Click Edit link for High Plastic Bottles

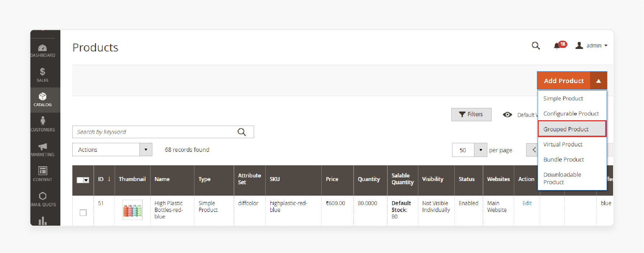527,203
